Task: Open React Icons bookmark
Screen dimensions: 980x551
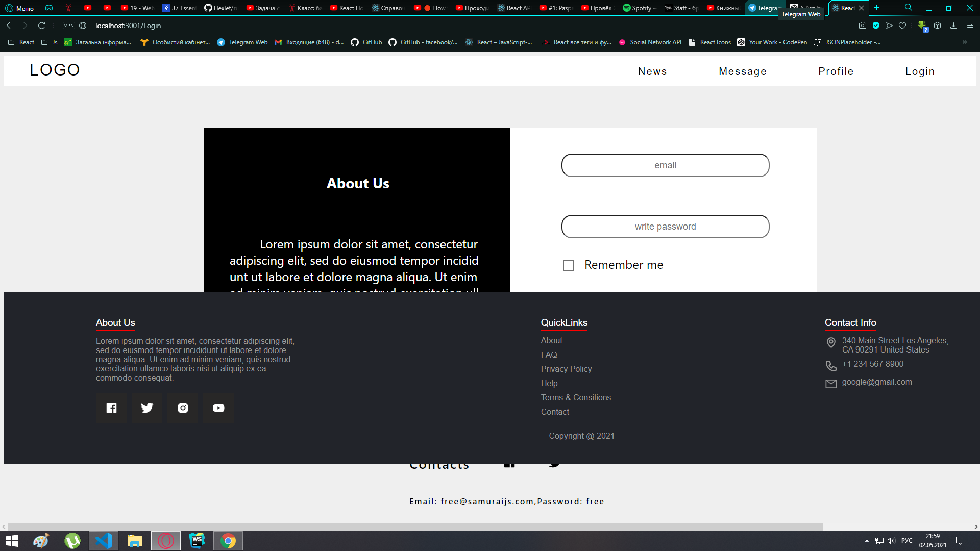Action: pyautogui.click(x=710, y=42)
